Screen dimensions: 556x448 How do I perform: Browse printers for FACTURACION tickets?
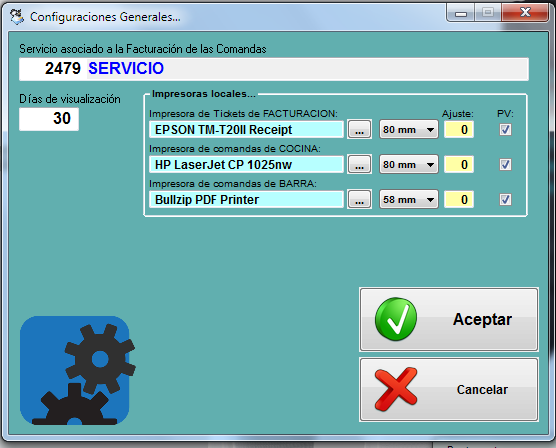tap(359, 129)
